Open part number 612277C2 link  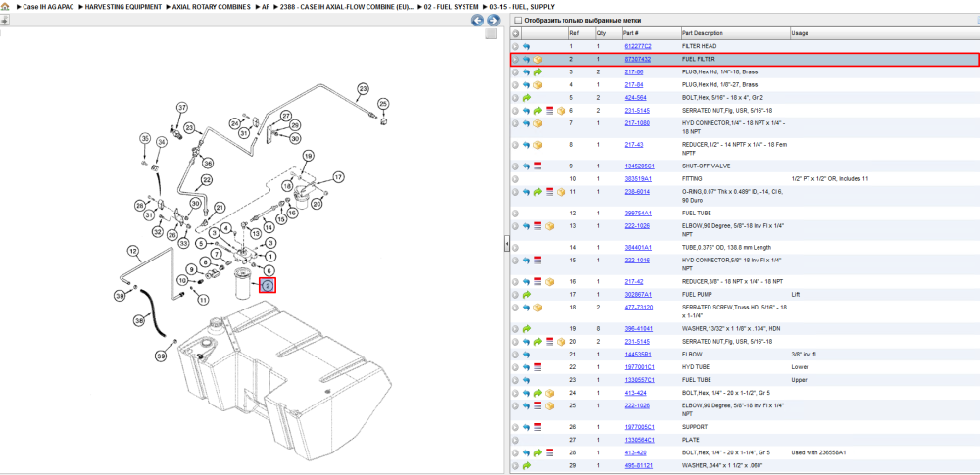coord(638,46)
